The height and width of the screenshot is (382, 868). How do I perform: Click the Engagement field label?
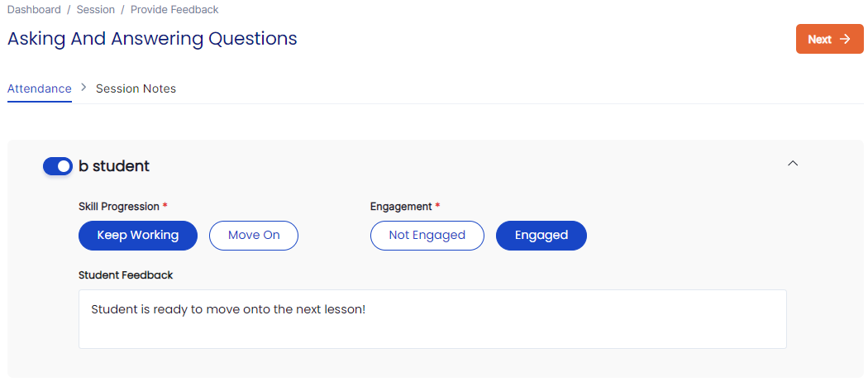pos(401,206)
